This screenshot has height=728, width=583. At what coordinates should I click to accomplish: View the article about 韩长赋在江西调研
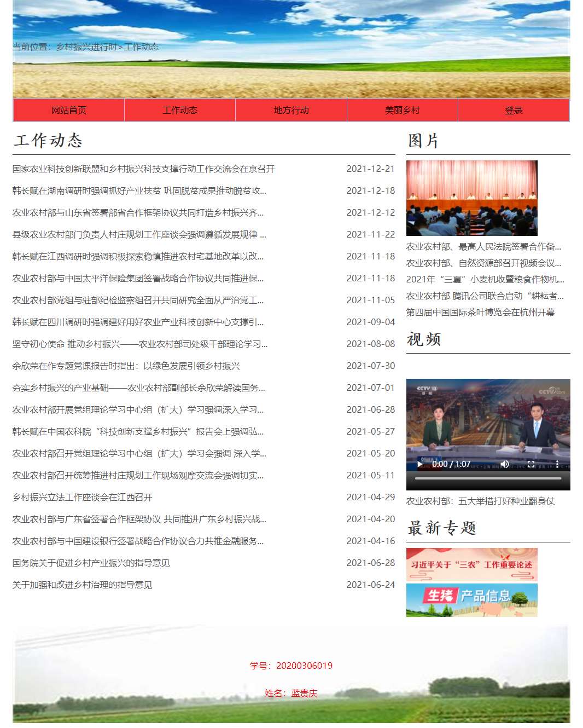[x=138, y=257]
